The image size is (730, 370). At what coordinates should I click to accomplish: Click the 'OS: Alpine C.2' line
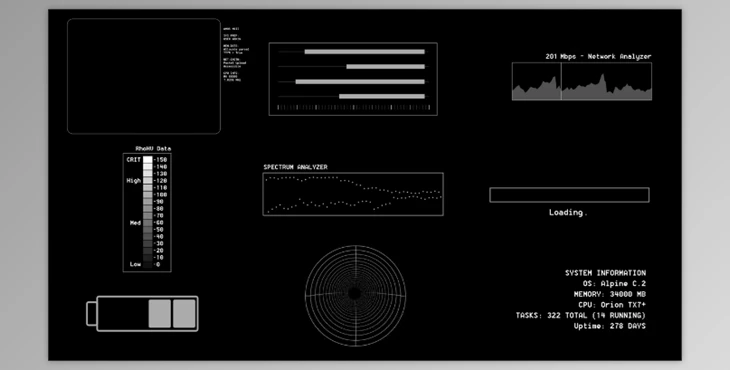(614, 283)
